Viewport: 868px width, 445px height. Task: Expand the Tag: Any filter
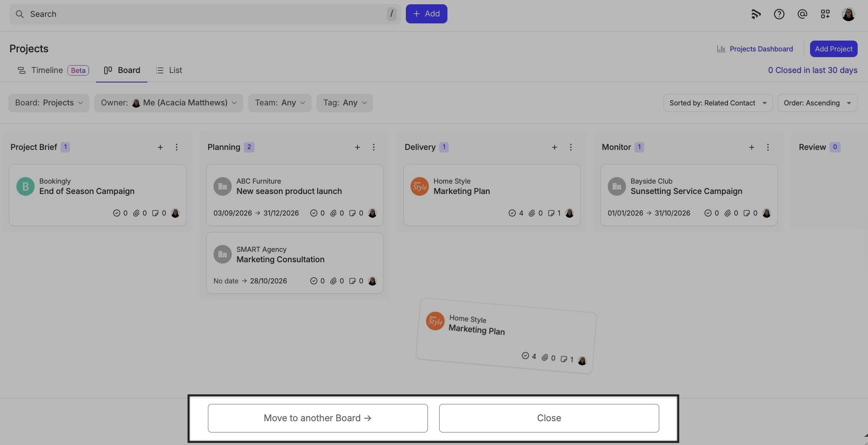[x=345, y=103]
